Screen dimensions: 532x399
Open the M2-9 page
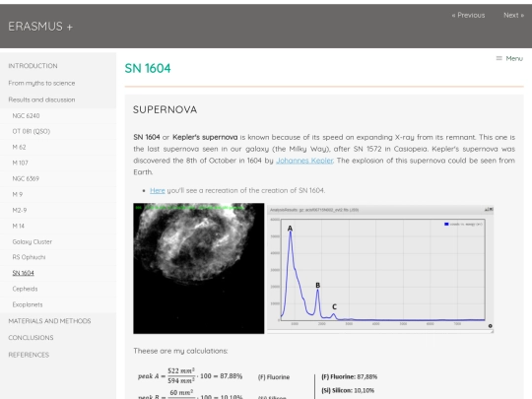pyautogui.click(x=20, y=211)
